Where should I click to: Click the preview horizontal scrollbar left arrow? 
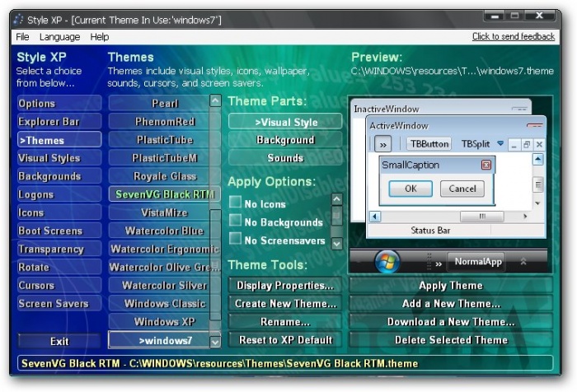[375, 217]
